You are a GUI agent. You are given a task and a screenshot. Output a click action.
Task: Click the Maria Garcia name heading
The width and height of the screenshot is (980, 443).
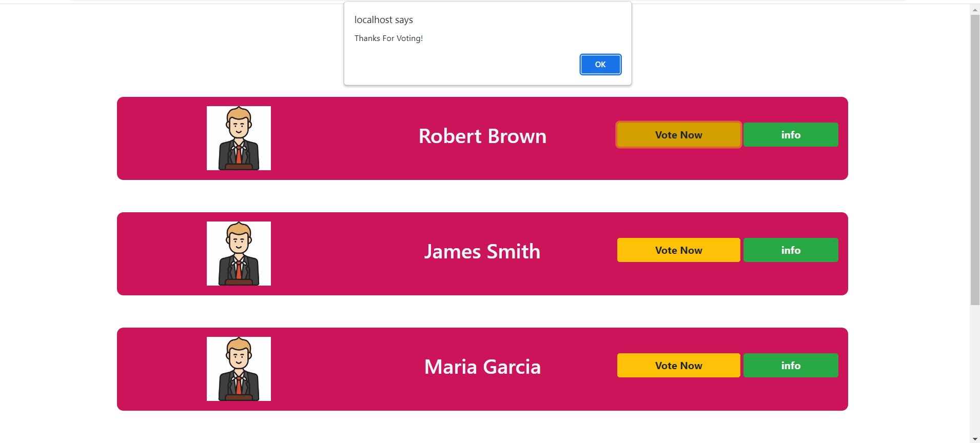click(482, 367)
